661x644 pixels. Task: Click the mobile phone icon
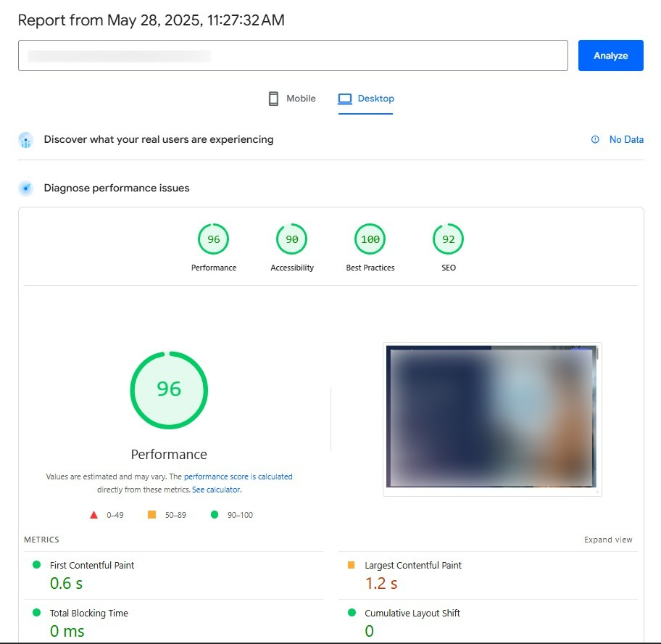[x=273, y=99]
